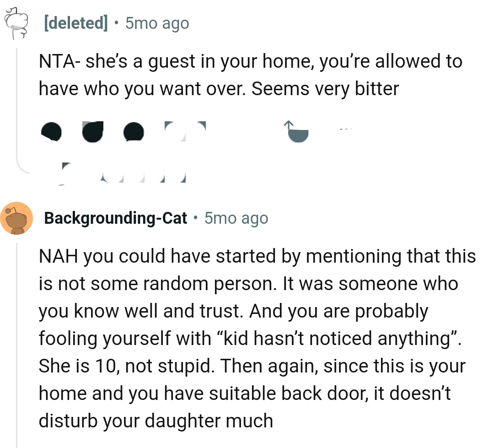Screen dimensions: 494x448
Task: Tap the Snoo avatar next to Backgrounding-Cat
Action: coord(17,218)
